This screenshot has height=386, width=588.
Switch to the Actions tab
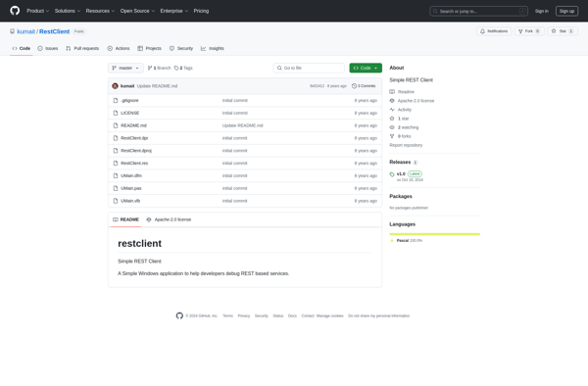pos(119,48)
